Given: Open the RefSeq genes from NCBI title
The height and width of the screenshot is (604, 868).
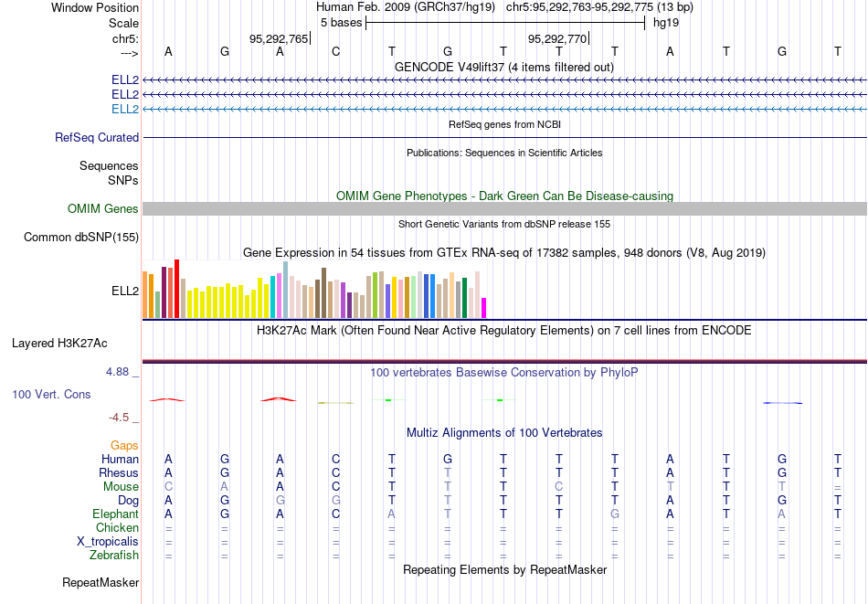Looking at the screenshot, I should (x=504, y=124).
